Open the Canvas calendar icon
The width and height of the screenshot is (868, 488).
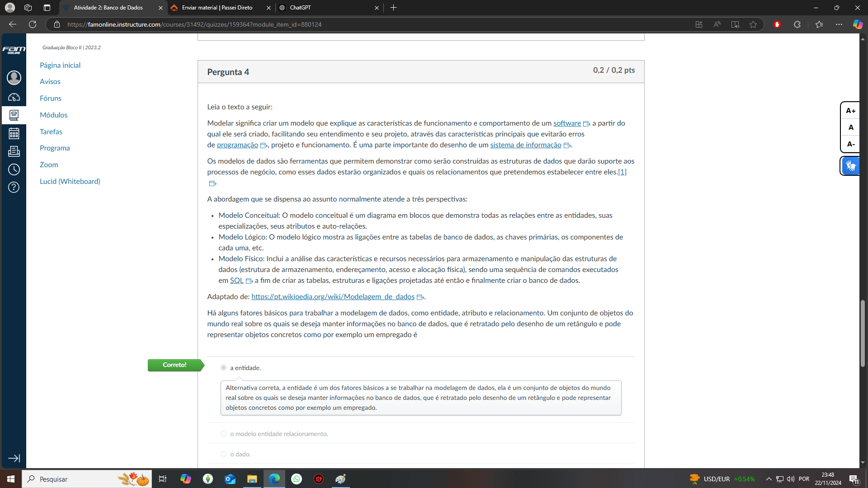[x=14, y=133]
